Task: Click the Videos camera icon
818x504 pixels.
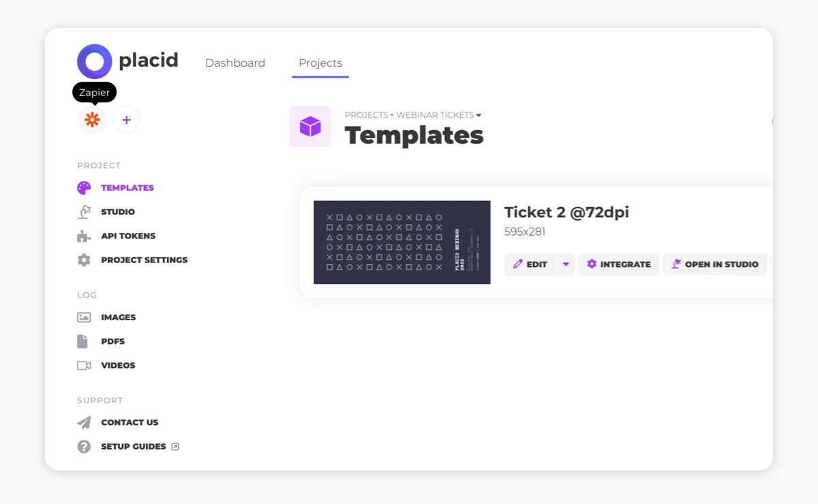Action: coord(84,366)
